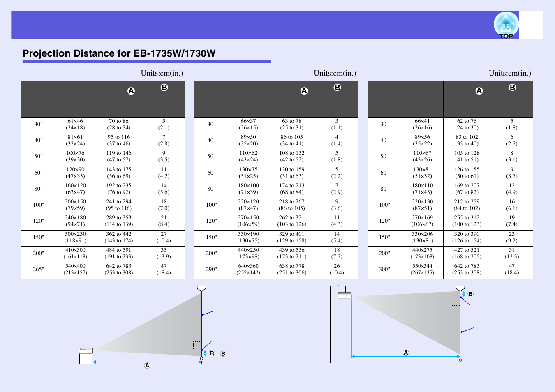
Task: Select the 427 to 521 distance cell
Action: click(x=467, y=254)
